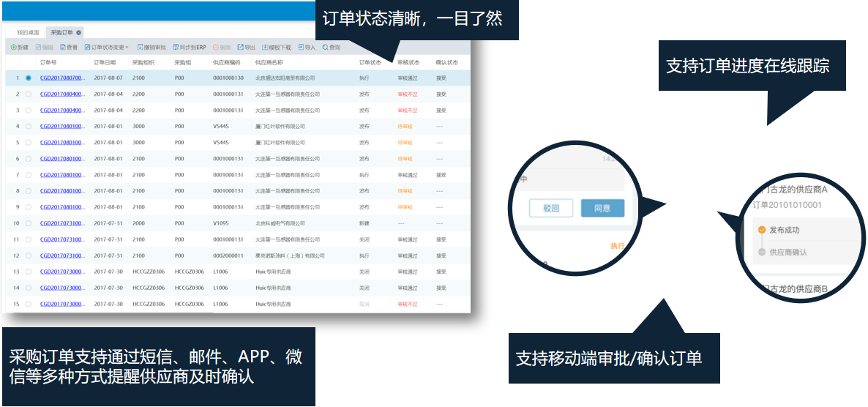
Task: Switch to the 我的桌面 tab
Action: pos(27,32)
